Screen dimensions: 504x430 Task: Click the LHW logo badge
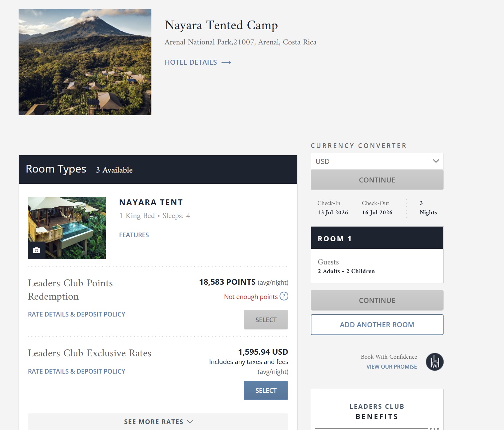(435, 362)
